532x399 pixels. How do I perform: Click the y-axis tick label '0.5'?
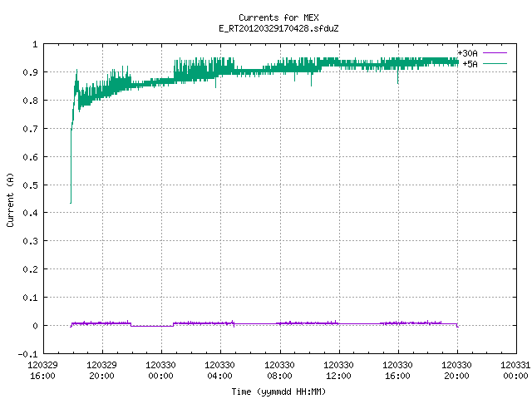pyautogui.click(x=30, y=185)
